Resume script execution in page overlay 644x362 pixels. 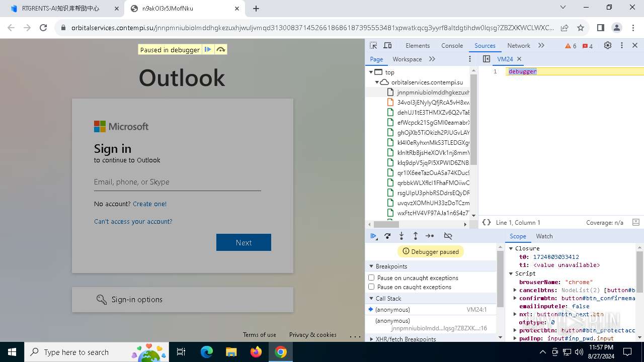click(x=208, y=49)
